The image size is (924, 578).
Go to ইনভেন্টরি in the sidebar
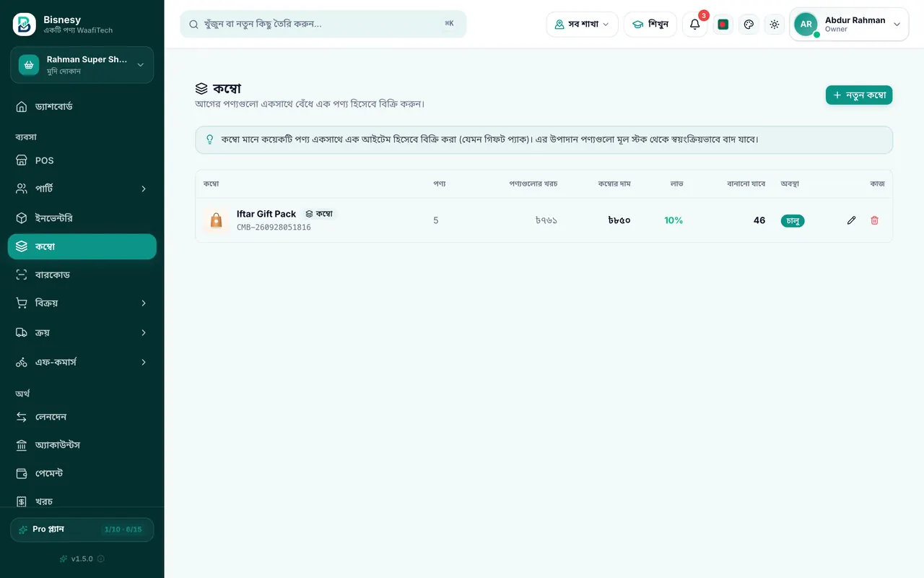click(82, 217)
